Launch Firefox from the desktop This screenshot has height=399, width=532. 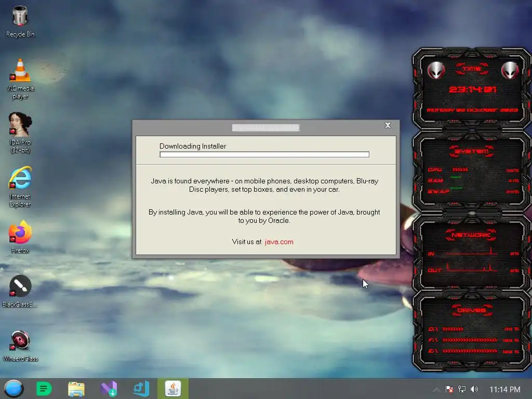pos(20,236)
